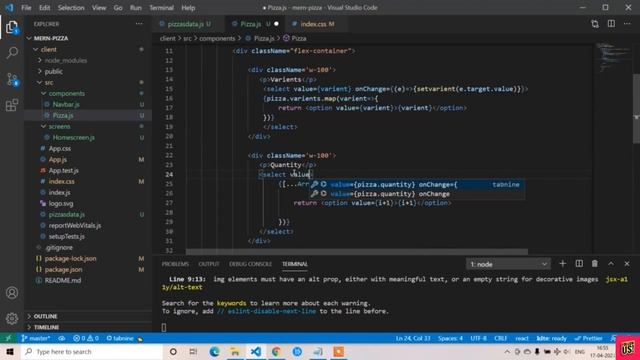The width and height of the screenshot is (640, 360).
Task: Switch to the PROBLEMS panel tab
Action: 175,264
